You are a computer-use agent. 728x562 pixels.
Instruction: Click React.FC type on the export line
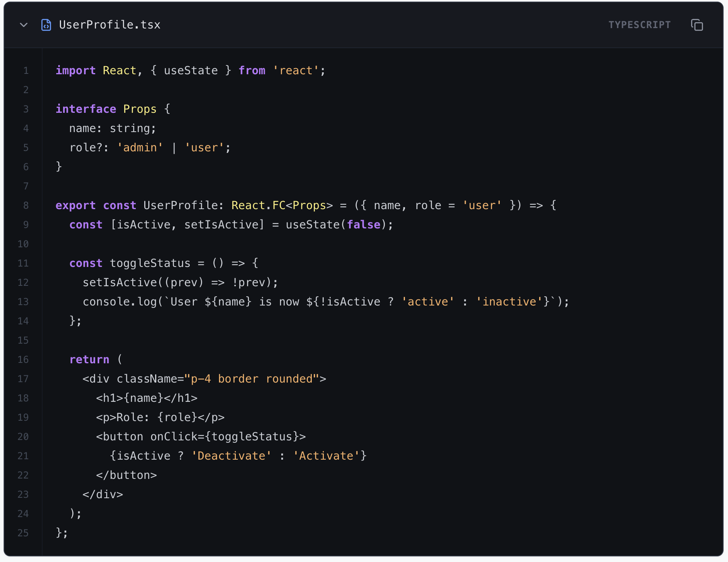[258, 206]
